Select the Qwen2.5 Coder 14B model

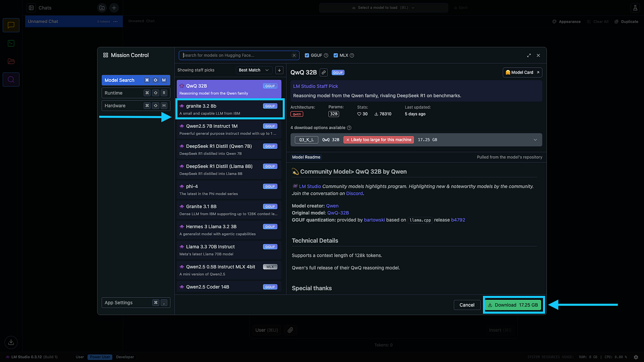click(x=229, y=287)
